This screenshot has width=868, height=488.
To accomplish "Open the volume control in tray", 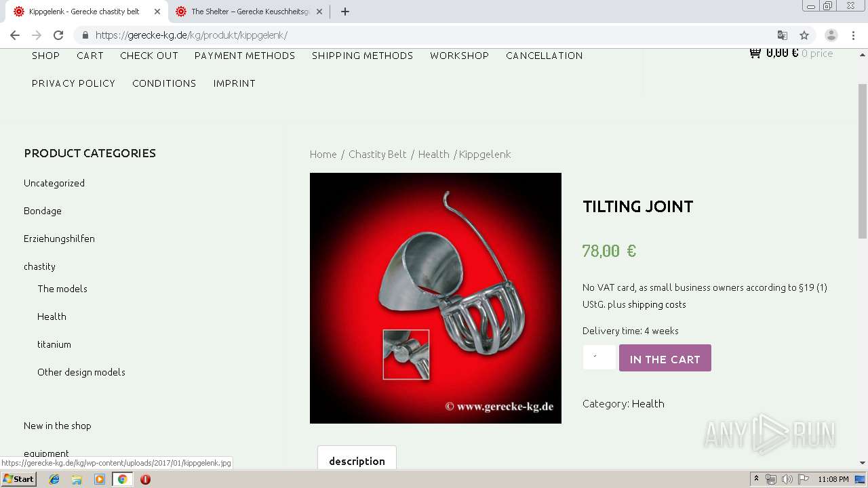I will (787, 479).
